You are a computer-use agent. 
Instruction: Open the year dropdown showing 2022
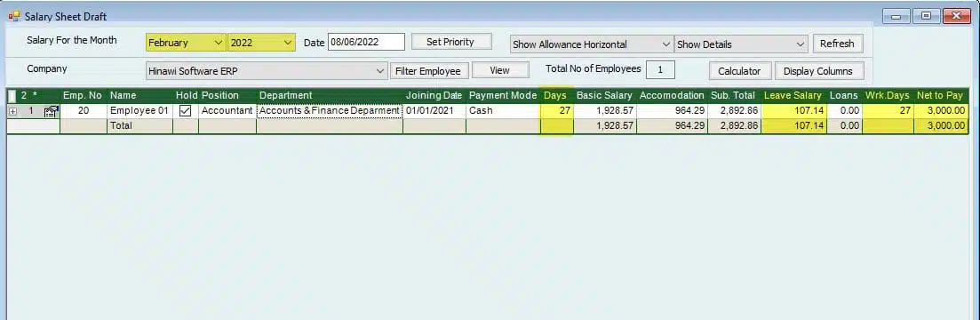tap(261, 43)
